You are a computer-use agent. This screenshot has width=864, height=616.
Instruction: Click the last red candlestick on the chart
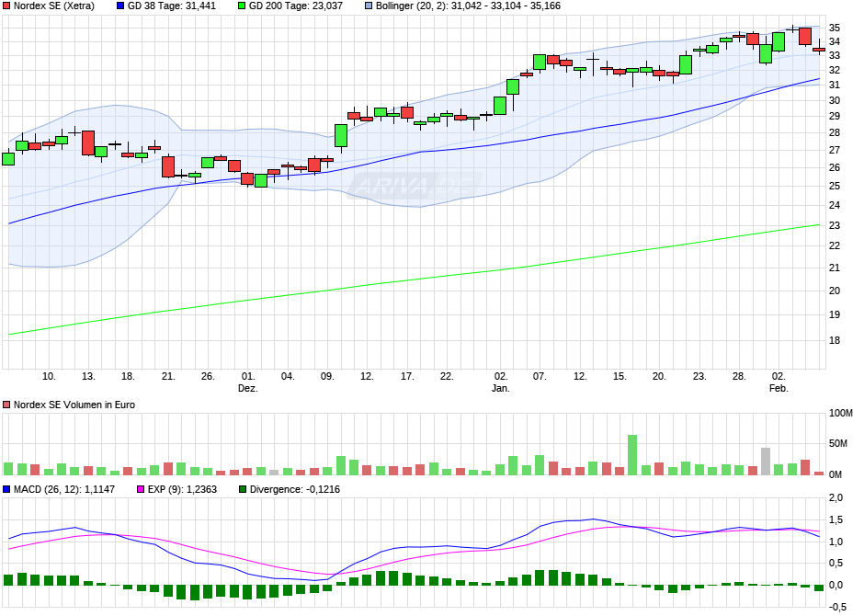click(x=819, y=50)
